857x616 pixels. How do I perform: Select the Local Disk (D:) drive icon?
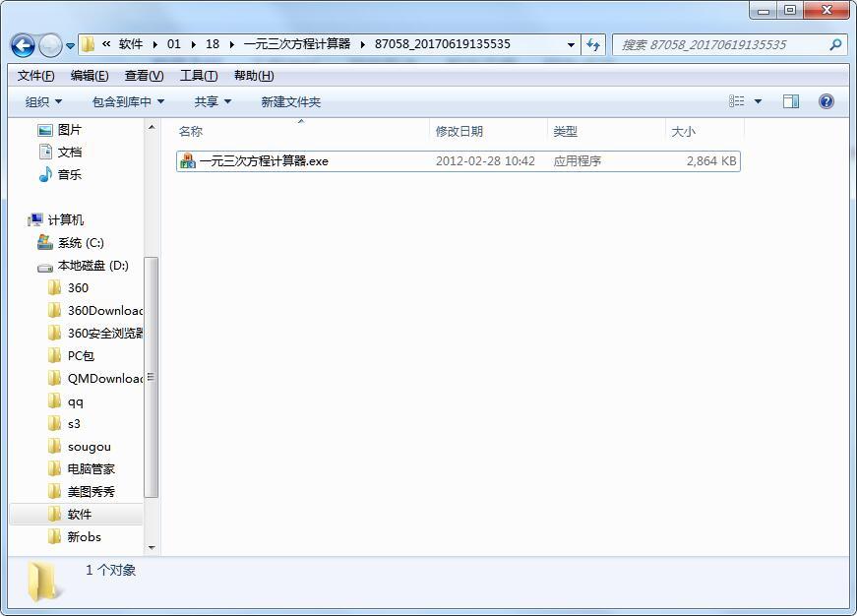click(x=45, y=267)
